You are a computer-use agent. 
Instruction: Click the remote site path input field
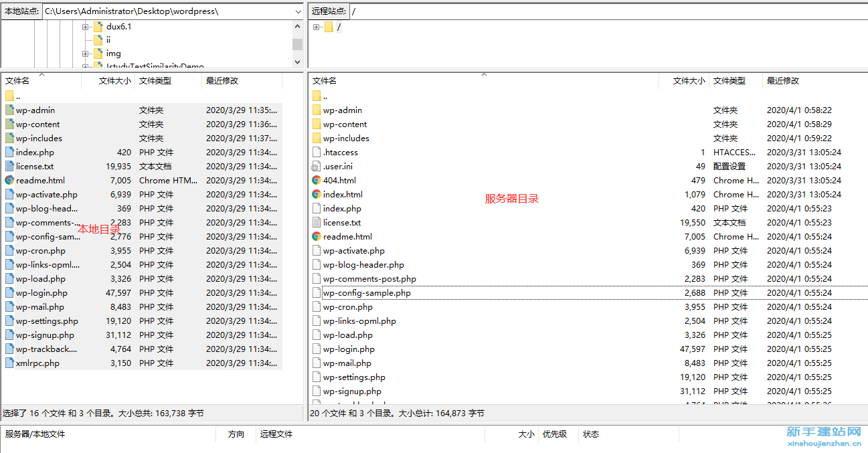pos(608,11)
